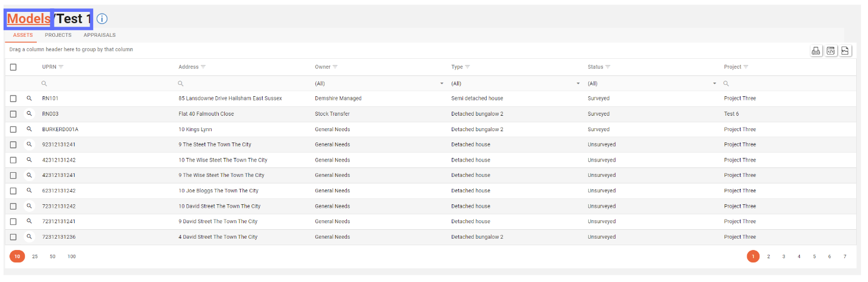Click the Models breadcrumb link

[x=28, y=19]
